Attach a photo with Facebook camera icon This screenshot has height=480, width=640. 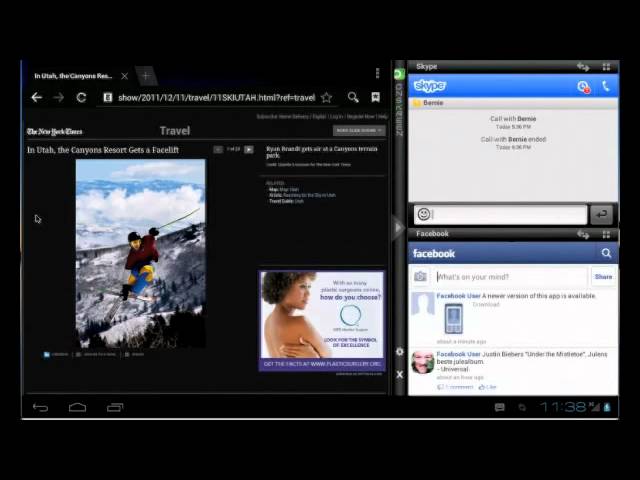click(x=420, y=276)
